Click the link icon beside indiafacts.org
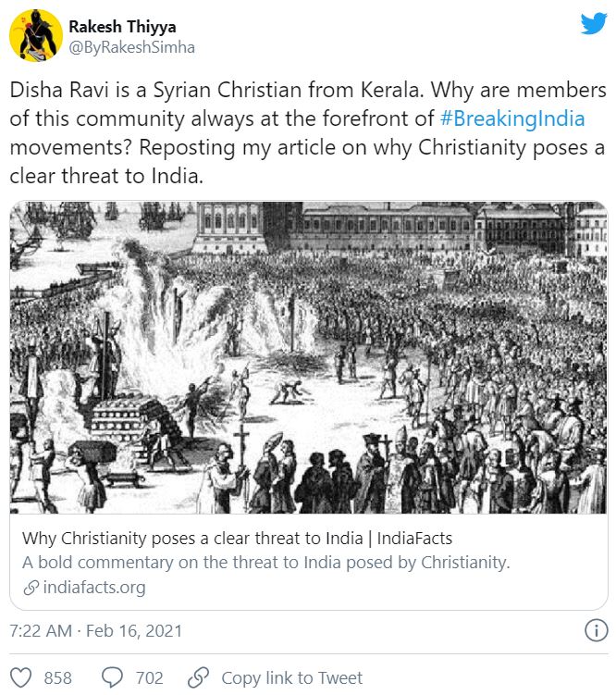616x695 pixels. point(30,588)
